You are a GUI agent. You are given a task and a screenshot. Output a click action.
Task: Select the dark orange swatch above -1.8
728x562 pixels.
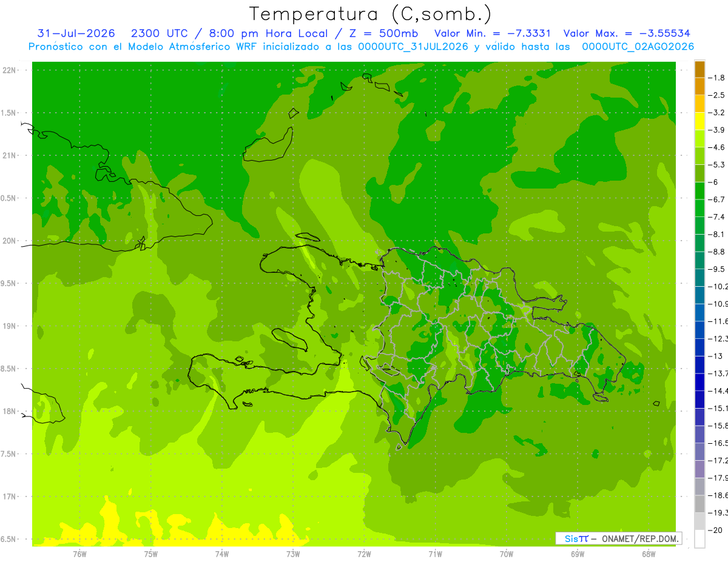(x=699, y=69)
